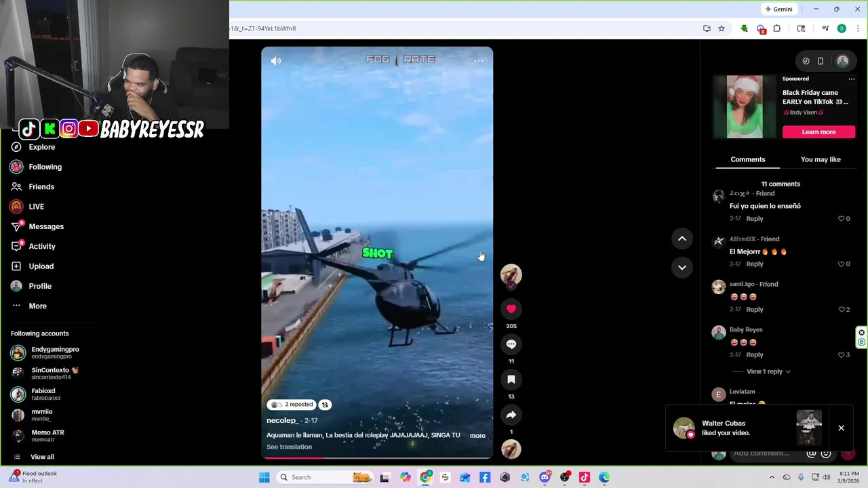
Task: Reply to santi.tgo's comment
Action: click(755, 310)
